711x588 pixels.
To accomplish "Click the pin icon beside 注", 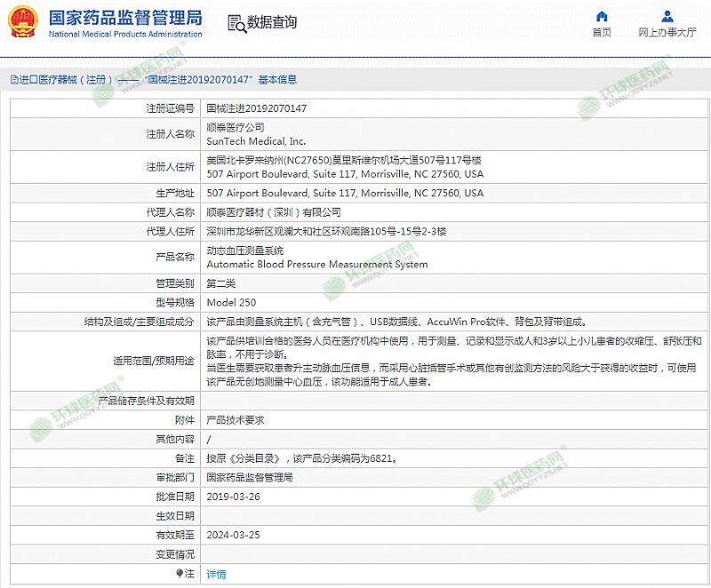I will (x=180, y=574).
